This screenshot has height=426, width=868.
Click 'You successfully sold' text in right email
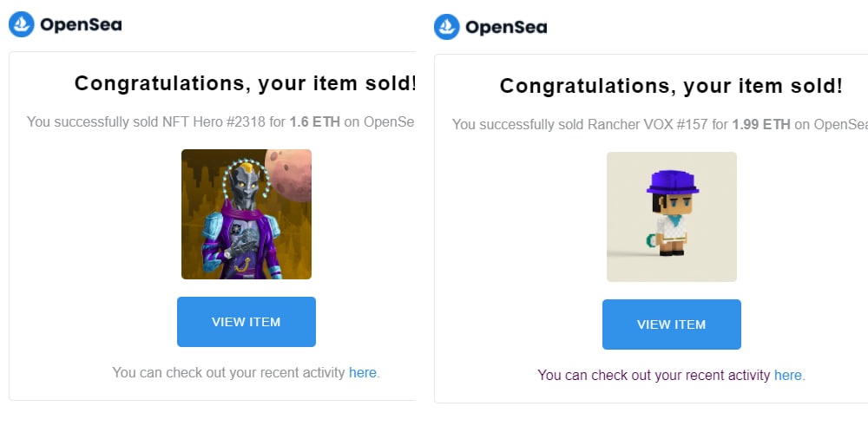(x=518, y=124)
